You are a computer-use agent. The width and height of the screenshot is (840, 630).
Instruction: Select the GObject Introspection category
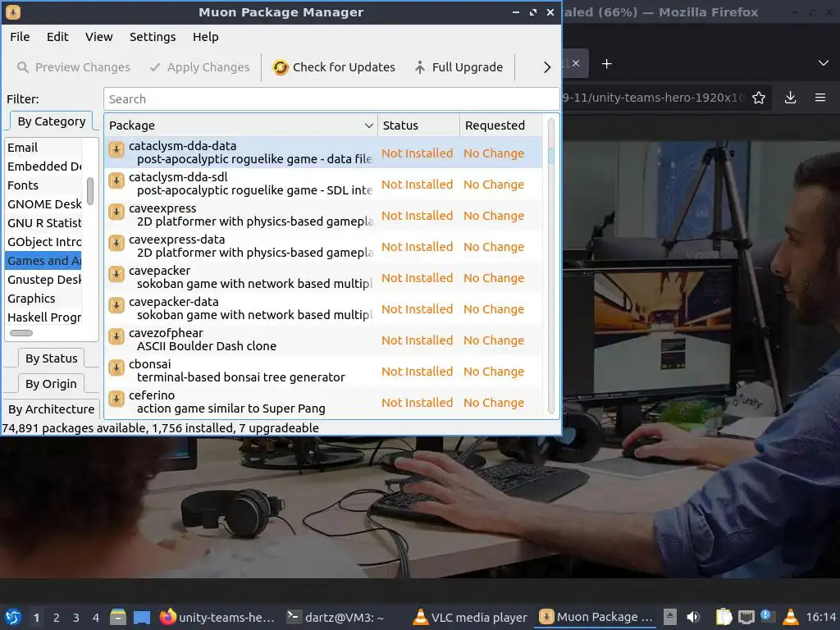(x=44, y=242)
